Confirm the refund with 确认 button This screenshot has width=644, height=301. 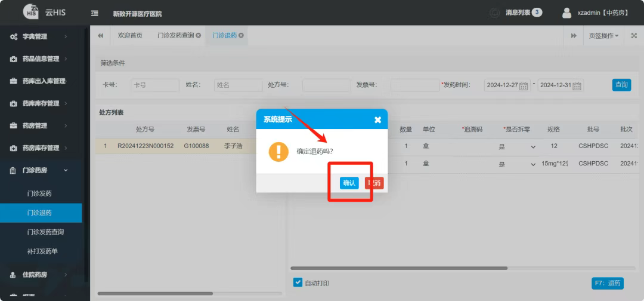(349, 183)
